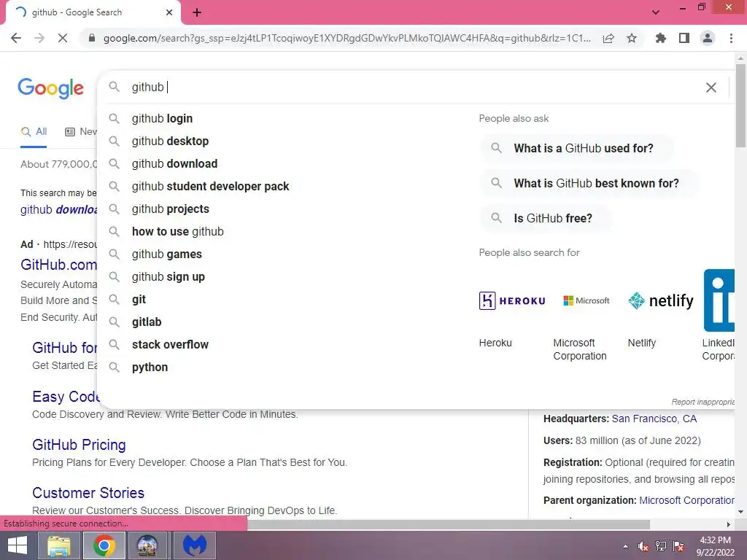Image resolution: width=747 pixels, height=560 pixels.
Task: Open GitHub Pricing link
Action: (x=79, y=445)
